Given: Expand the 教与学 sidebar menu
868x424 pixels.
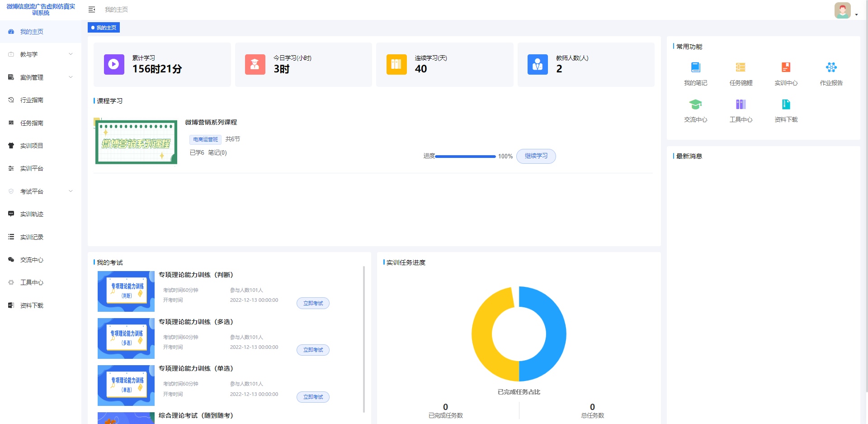Looking at the screenshot, I should [x=41, y=54].
